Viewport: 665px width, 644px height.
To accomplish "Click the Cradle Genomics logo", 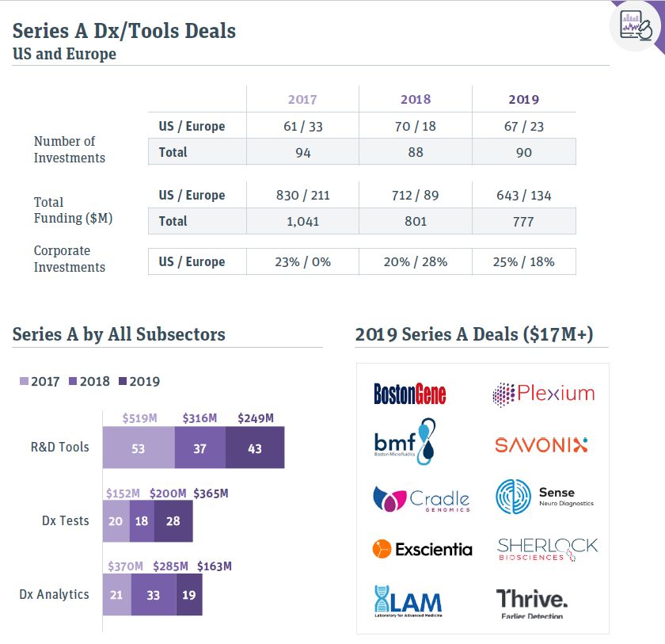I will (421, 499).
